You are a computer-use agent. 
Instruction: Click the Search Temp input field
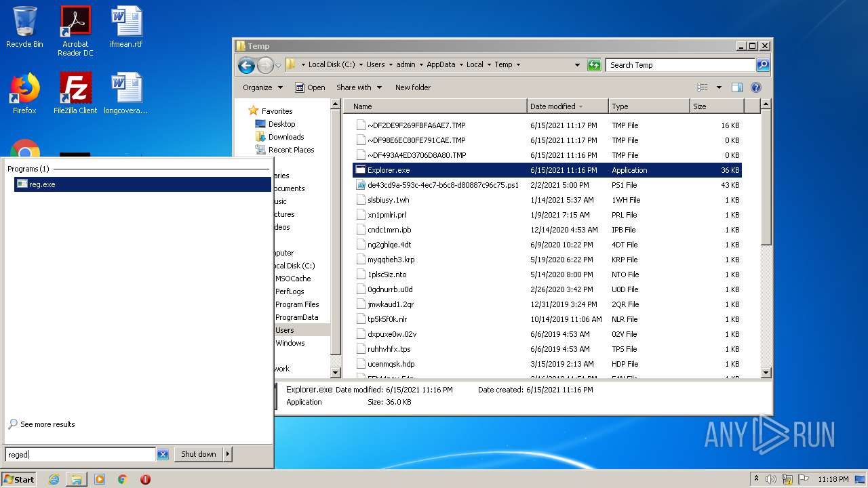coord(680,65)
